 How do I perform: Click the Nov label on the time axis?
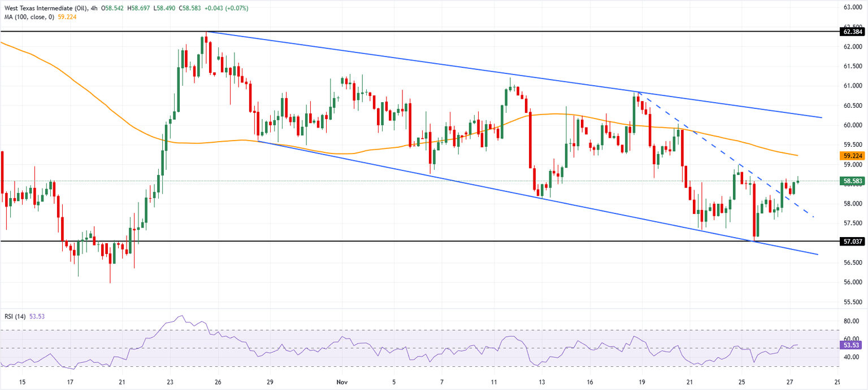(342, 382)
